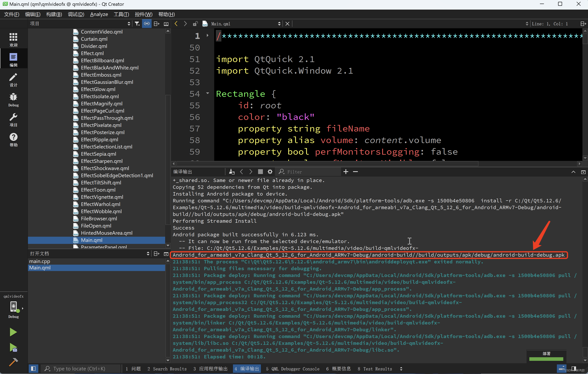Stop the running build square button

pos(260,172)
